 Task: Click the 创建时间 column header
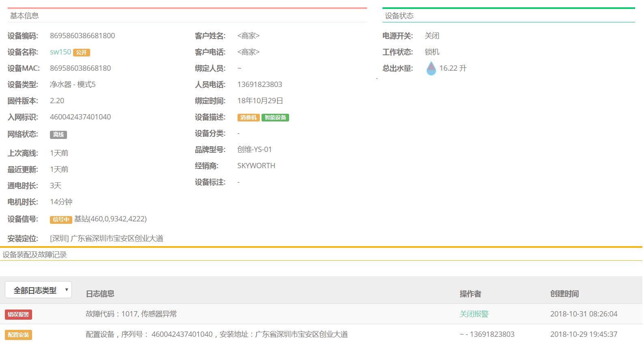click(564, 294)
